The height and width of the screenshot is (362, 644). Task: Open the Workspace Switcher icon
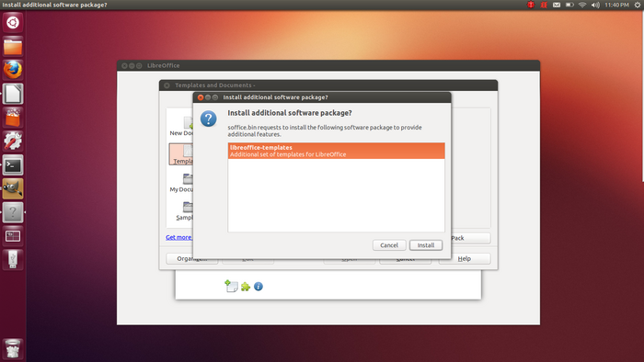[x=13, y=236]
